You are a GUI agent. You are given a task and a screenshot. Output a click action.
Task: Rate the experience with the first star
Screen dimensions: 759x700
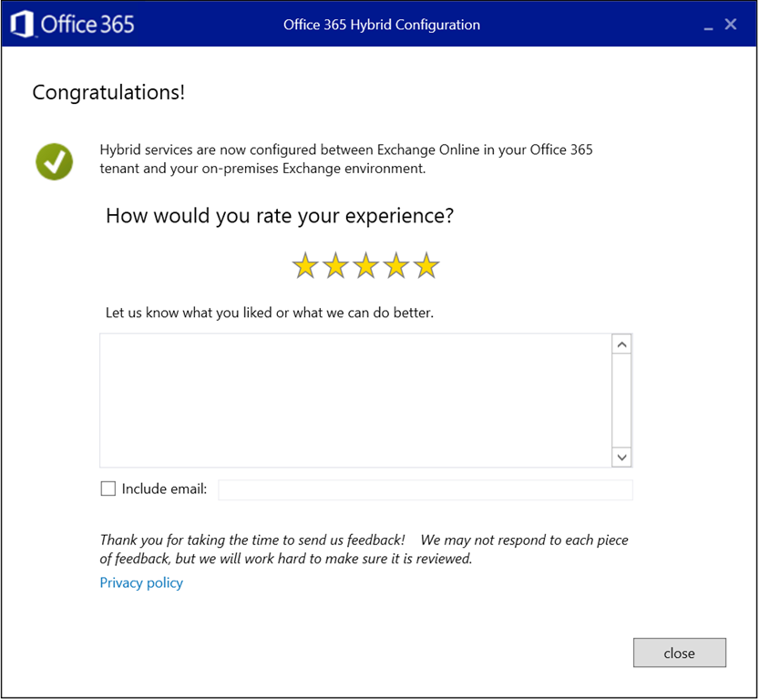click(305, 265)
